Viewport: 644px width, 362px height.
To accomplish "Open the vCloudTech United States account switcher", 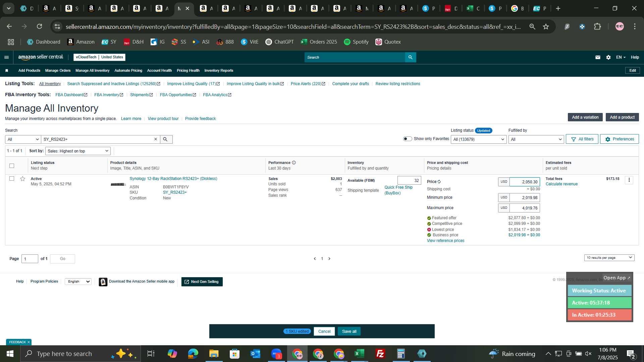I will coord(99,57).
